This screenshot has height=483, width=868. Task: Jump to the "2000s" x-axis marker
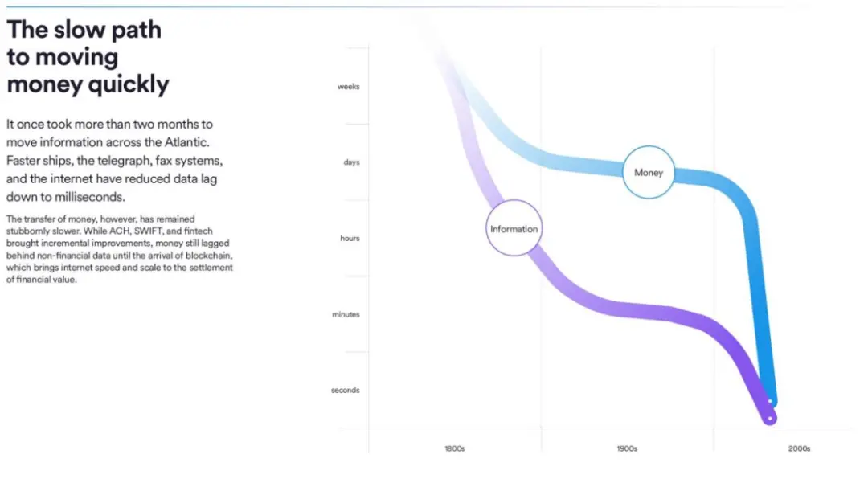[799, 448]
